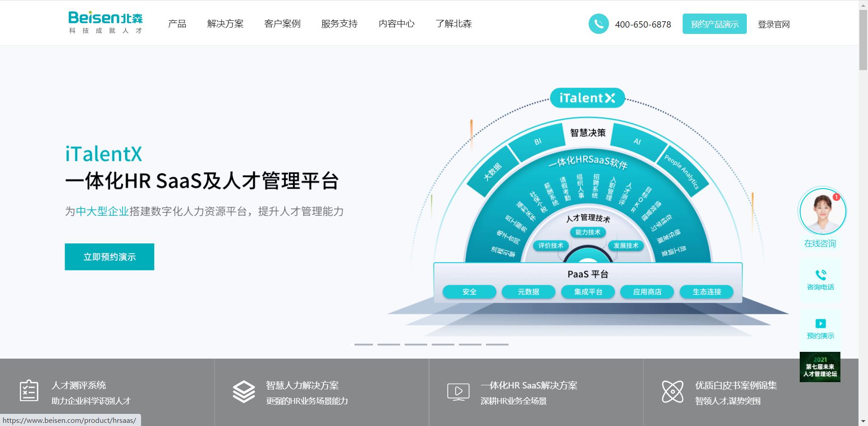This screenshot has height=426, width=868.
Task: Open the online consultation avatar
Action: (822, 211)
